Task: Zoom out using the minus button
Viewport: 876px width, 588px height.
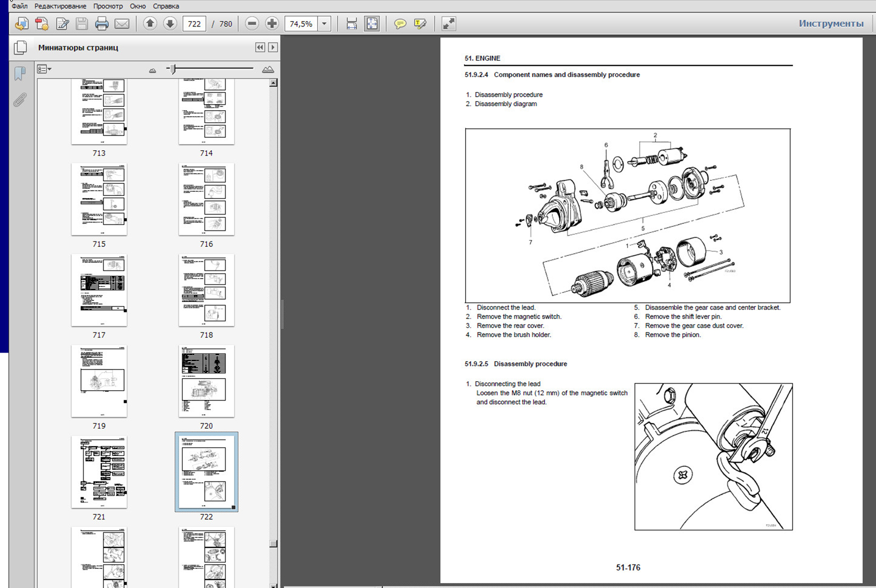Action: 252,24
